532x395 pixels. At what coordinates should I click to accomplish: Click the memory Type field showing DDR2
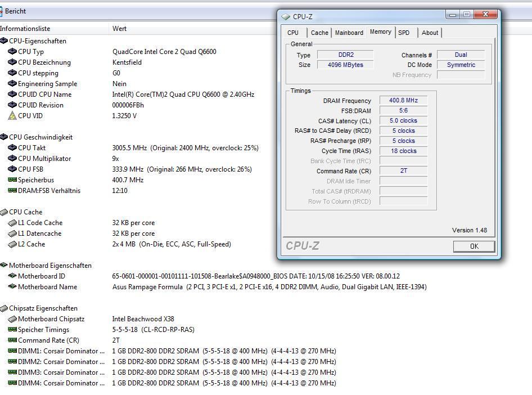pyautogui.click(x=345, y=55)
